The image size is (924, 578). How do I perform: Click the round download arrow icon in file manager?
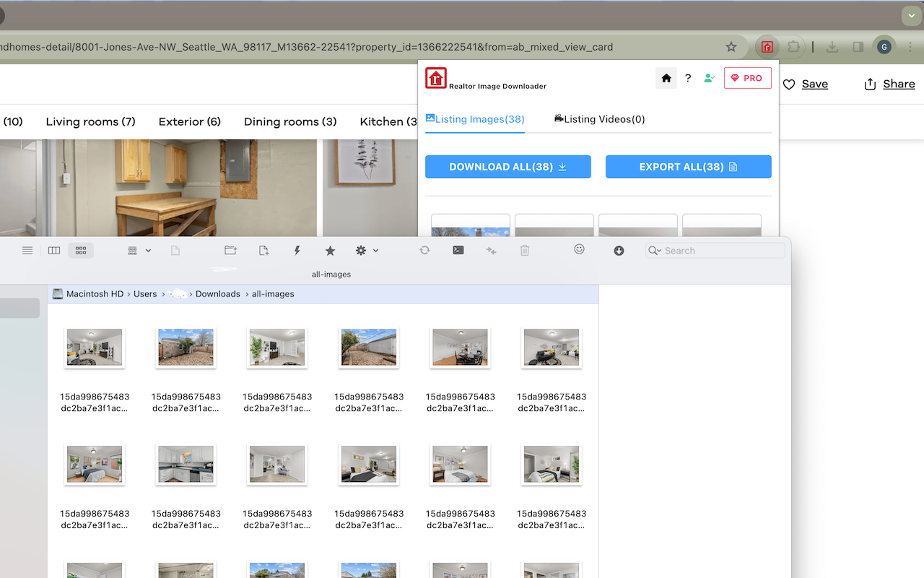pos(619,251)
